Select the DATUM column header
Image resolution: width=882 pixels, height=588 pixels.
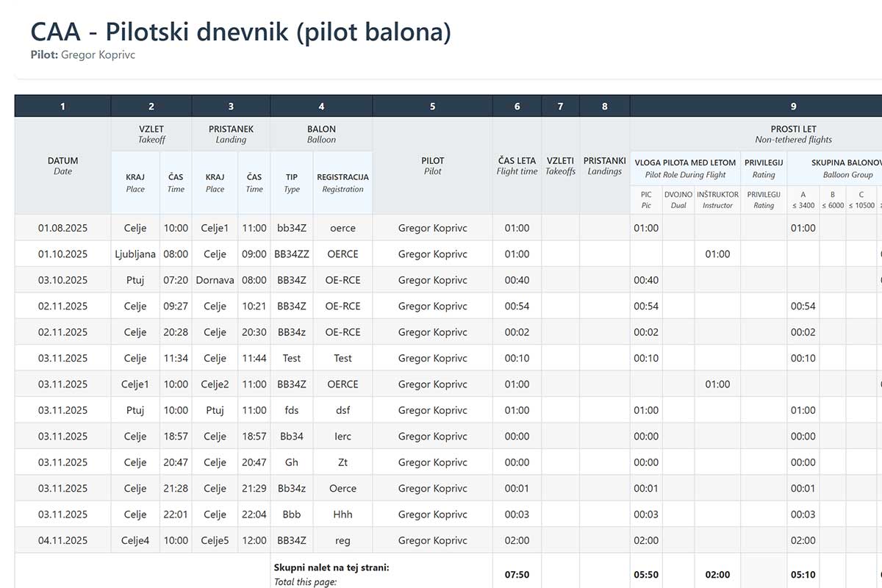62,165
